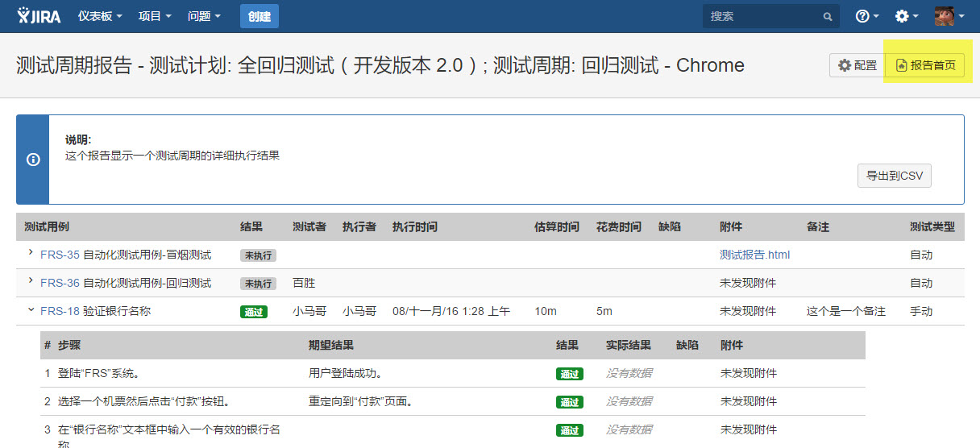
Task: Click the blue 创建 button
Action: click(259, 16)
